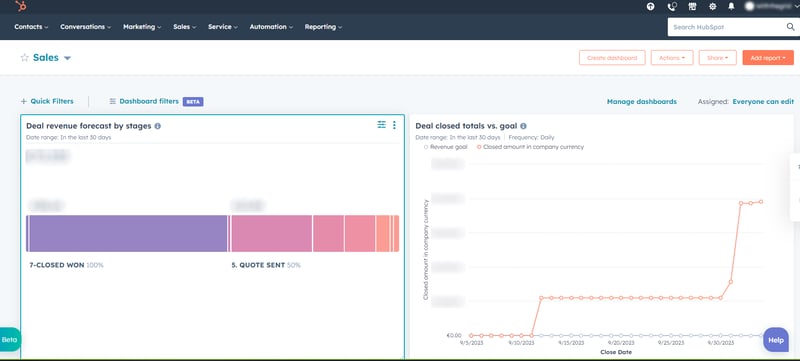800x361 pixels.
Task: Click the HubSpot sprocket logo
Action: point(21,7)
